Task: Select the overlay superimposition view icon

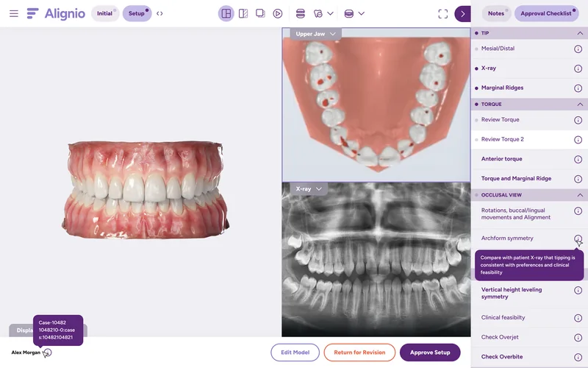Action: [260, 13]
